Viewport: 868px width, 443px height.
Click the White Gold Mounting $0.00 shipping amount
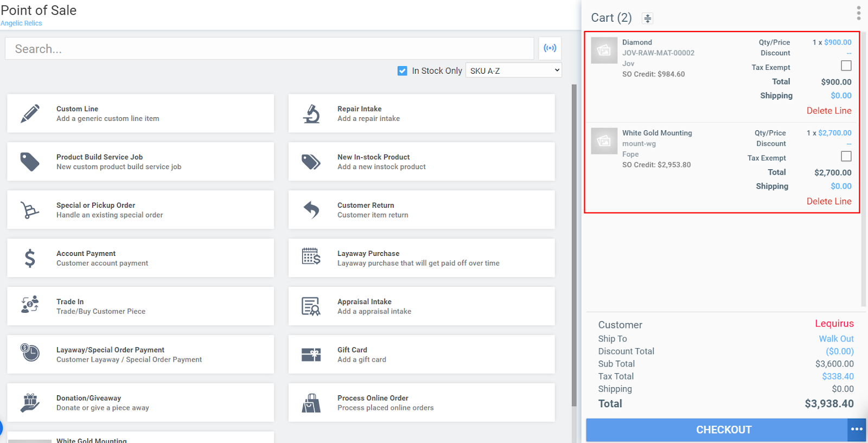(841, 186)
